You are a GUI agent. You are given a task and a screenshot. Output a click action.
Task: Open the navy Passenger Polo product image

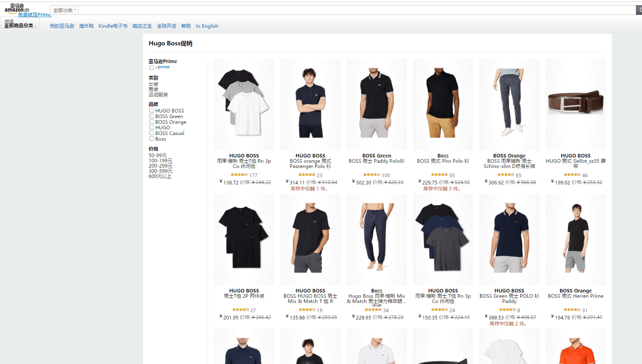310,105
